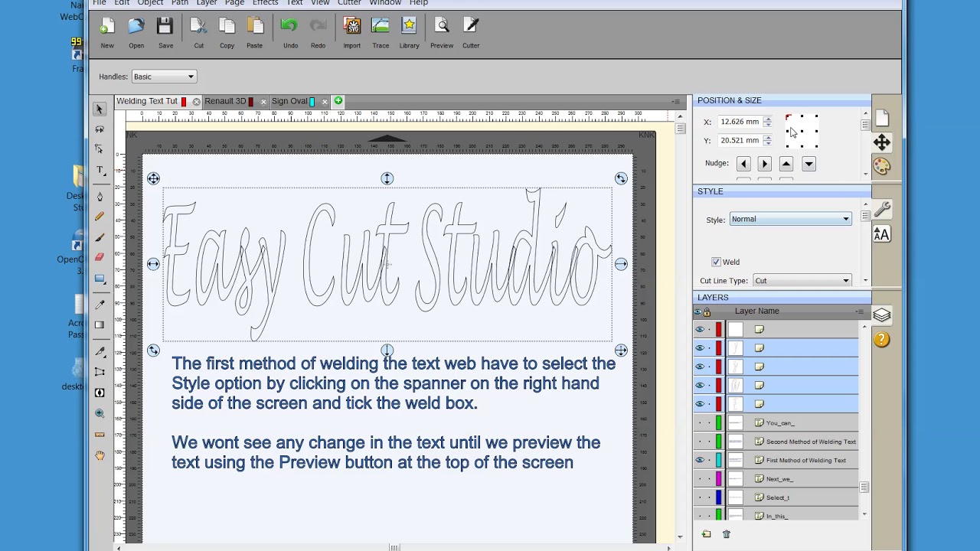Open the Cut Line Type dropdown

click(802, 281)
